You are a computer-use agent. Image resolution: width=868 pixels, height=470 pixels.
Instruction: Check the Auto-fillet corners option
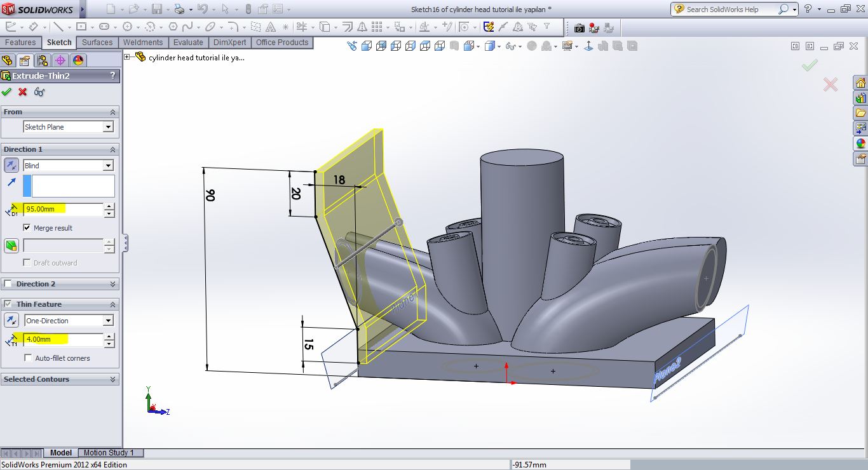pos(28,358)
